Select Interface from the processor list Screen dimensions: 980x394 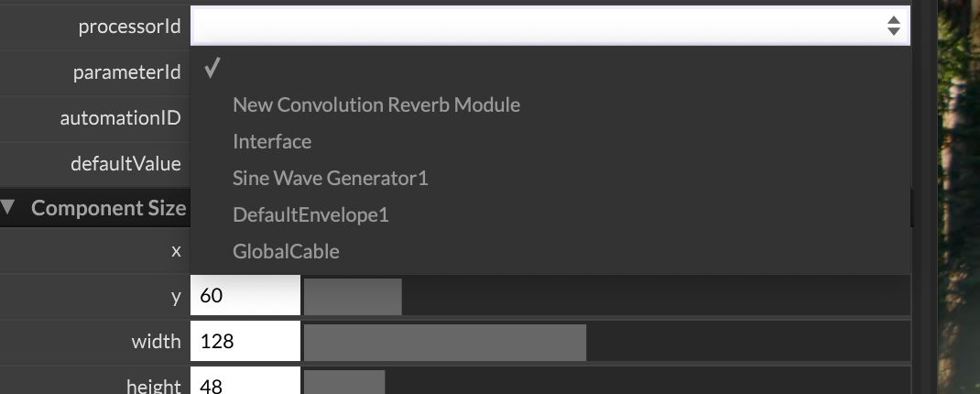point(272,141)
